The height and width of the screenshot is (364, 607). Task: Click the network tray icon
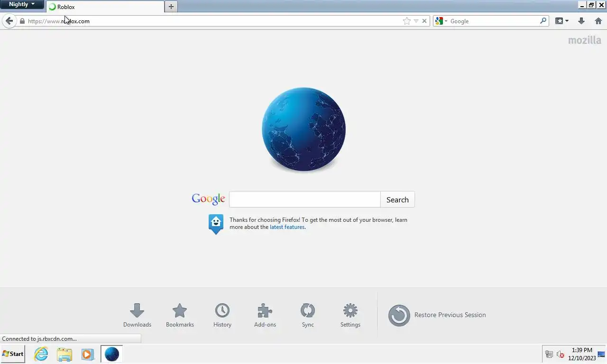[x=549, y=355]
